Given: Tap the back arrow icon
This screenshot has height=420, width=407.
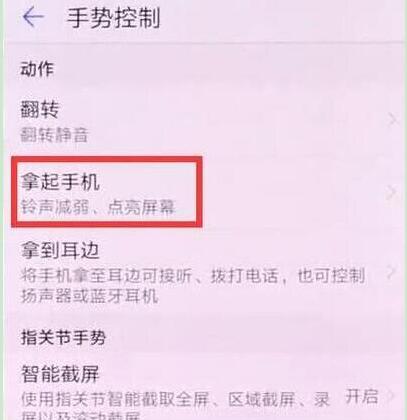Looking at the screenshot, I should coord(33,17).
